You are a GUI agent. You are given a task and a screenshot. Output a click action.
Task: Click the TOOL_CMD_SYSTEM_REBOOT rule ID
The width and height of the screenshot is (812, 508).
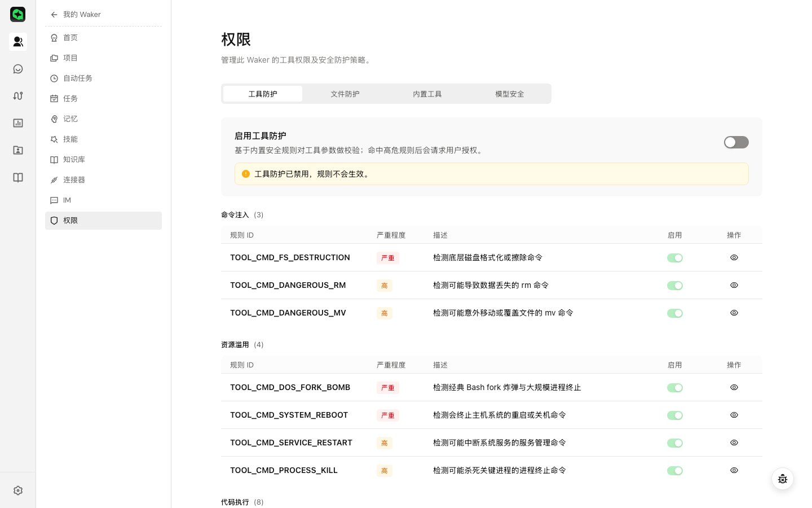point(289,415)
